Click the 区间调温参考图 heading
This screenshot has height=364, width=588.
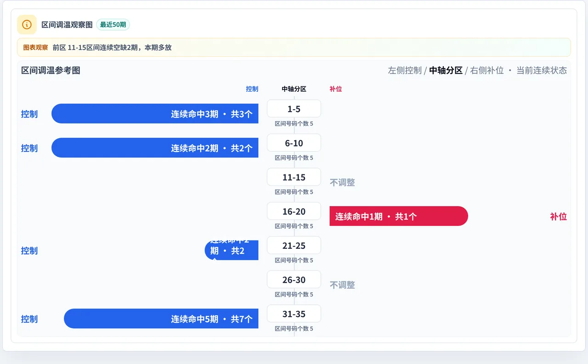pos(51,70)
